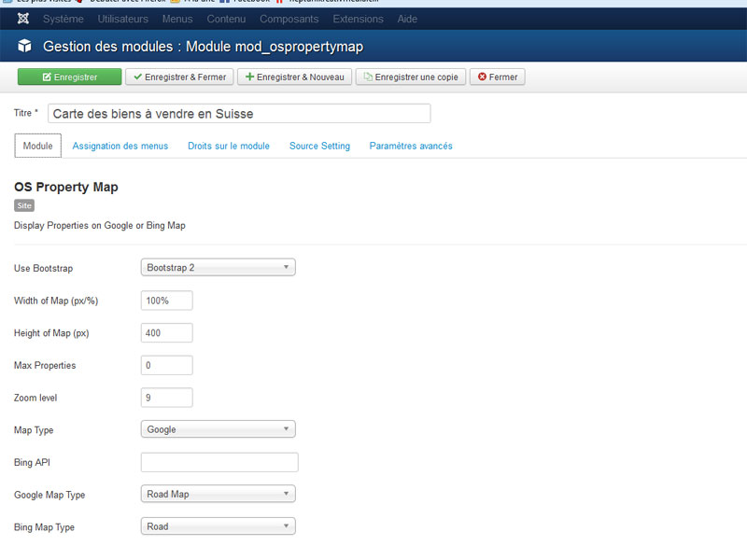Viewport: 747px width, 560px height.
Task: Click the Zoom level field
Action: pos(167,398)
